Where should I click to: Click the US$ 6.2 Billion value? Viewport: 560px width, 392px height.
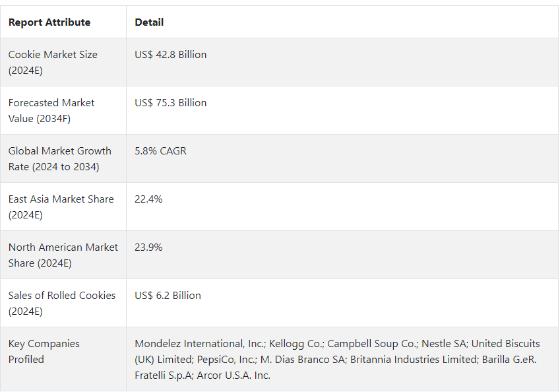pyautogui.click(x=168, y=296)
